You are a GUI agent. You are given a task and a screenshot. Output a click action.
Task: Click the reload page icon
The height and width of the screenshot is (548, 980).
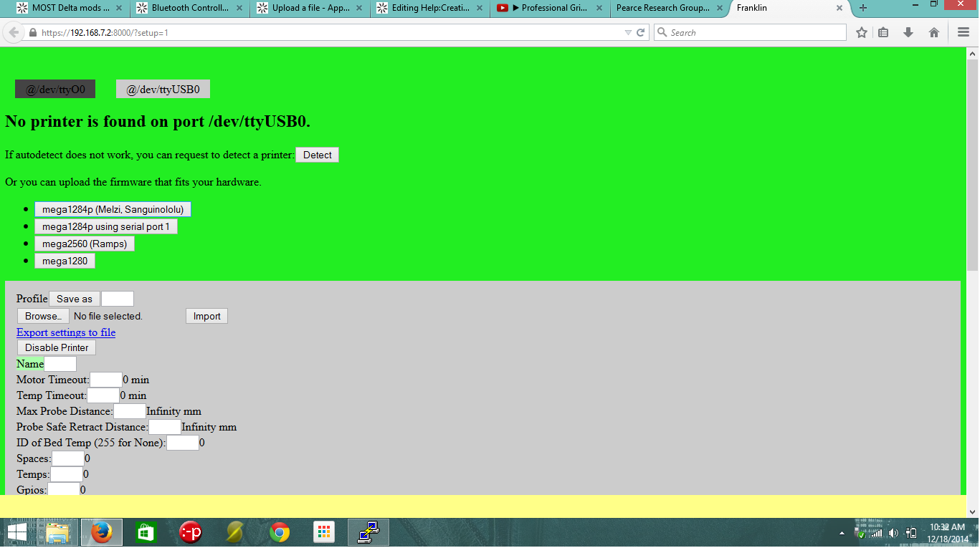[x=641, y=32]
